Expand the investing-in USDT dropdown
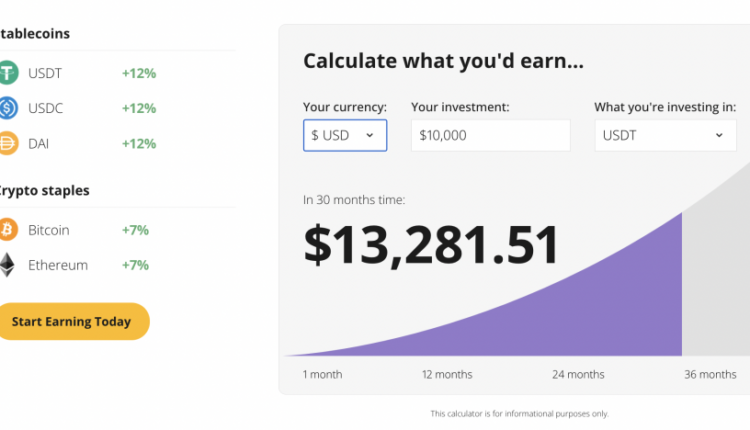Screen dimensions: 750x430 click(x=665, y=135)
